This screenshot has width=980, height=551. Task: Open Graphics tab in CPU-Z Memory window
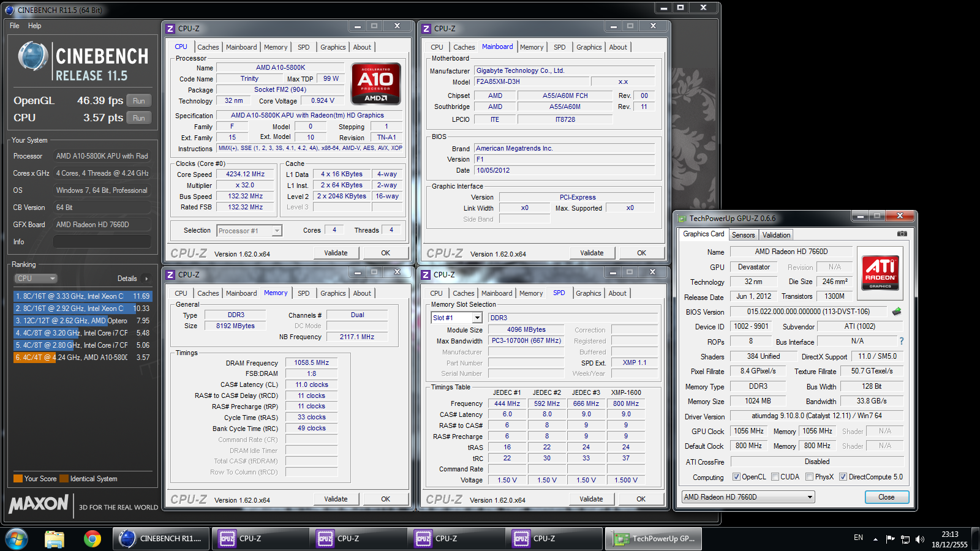tap(333, 293)
